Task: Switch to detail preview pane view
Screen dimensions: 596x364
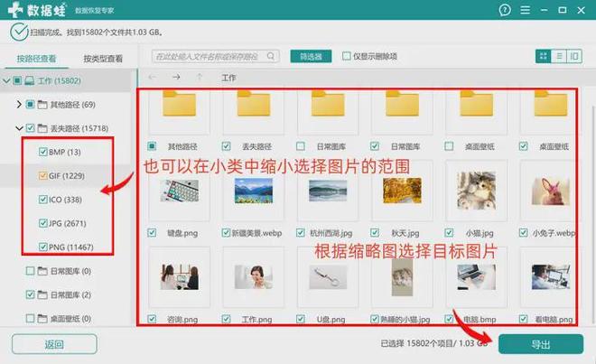Action: pos(574,56)
